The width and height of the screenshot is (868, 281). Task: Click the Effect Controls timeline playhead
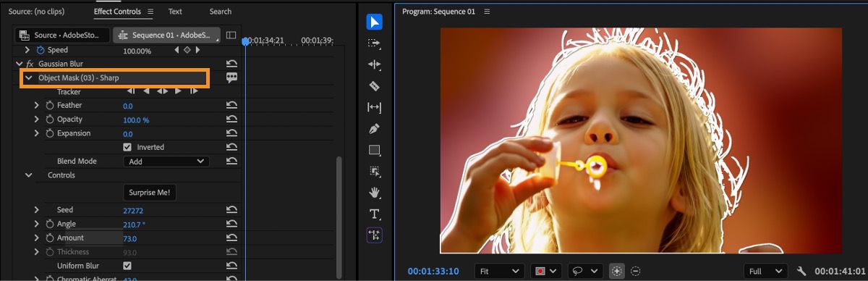coord(246,41)
